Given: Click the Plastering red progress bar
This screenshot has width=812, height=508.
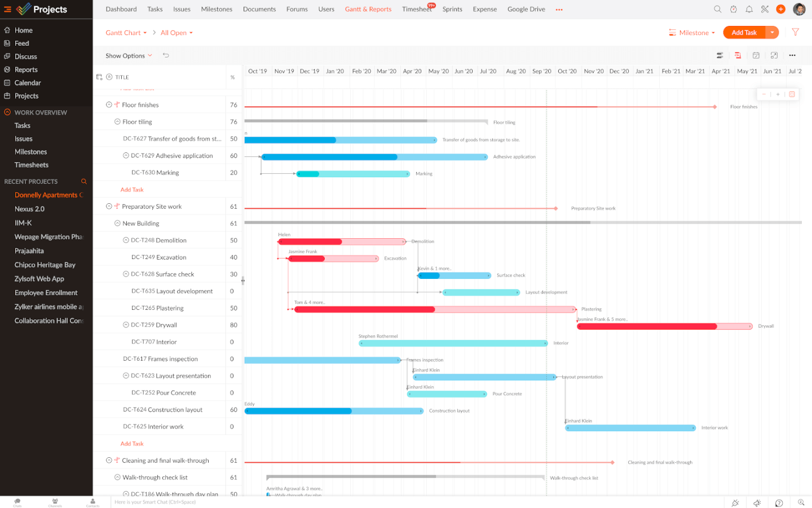Looking at the screenshot, I should [435, 309].
